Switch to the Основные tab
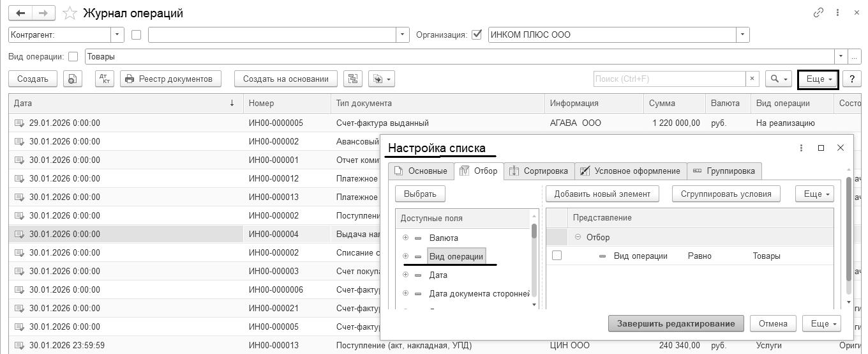Screen dimensions: 868x354 tap(421, 171)
